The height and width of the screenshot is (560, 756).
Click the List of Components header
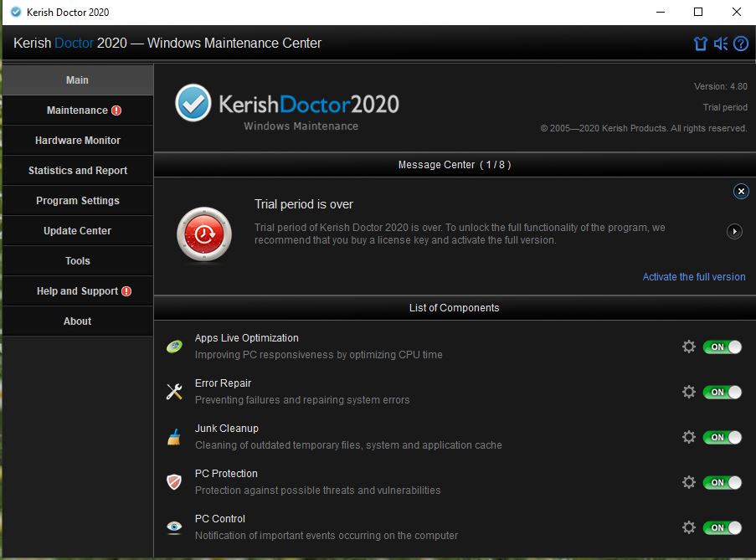coord(454,308)
